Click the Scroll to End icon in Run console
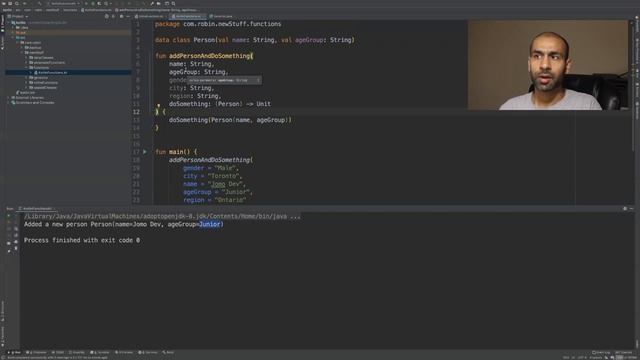Image resolution: width=640 pixels, height=360 pixels. pyautogui.click(x=16, y=236)
